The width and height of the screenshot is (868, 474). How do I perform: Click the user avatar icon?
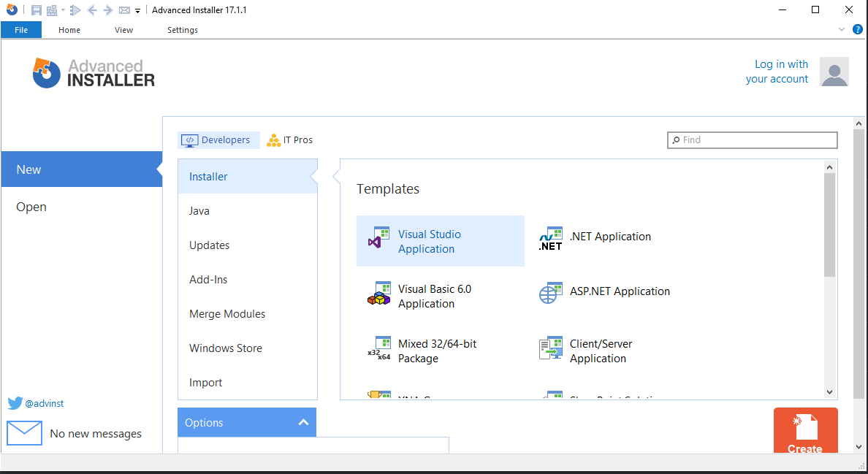pos(834,72)
